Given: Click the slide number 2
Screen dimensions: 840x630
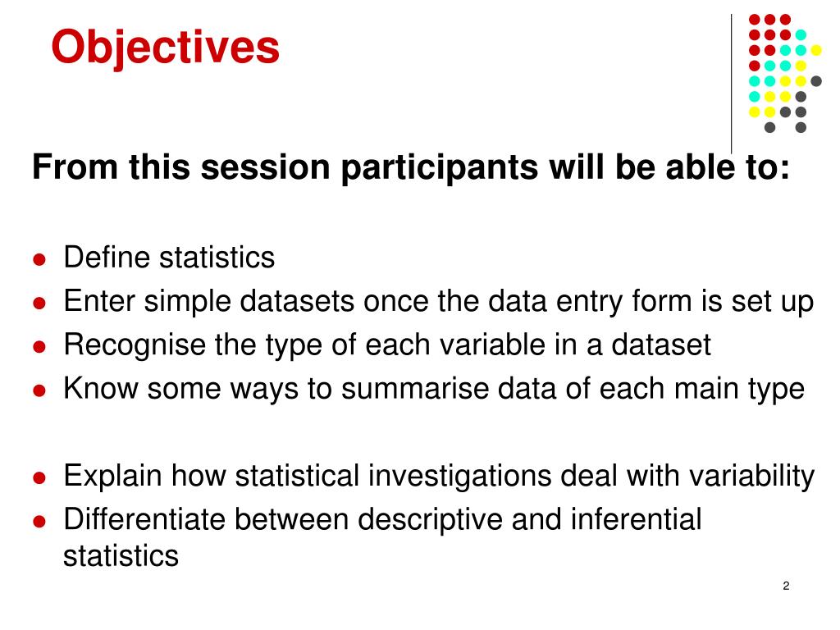Looking at the screenshot, I should coord(786,586).
